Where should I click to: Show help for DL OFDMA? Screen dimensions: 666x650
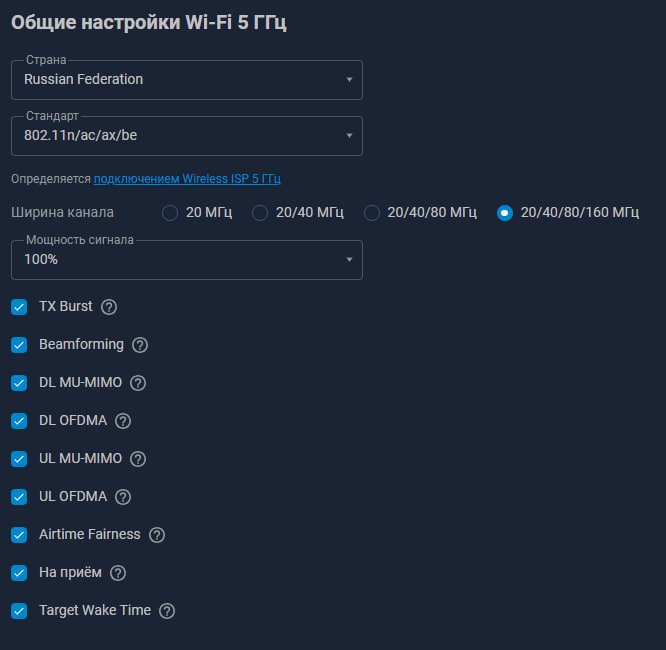pyautogui.click(x=123, y=421)
